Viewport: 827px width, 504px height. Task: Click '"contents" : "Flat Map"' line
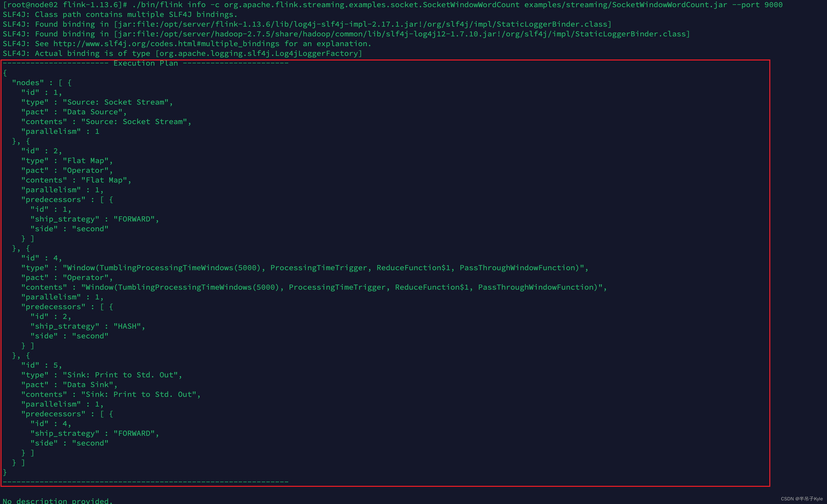(x=76, y=180)
